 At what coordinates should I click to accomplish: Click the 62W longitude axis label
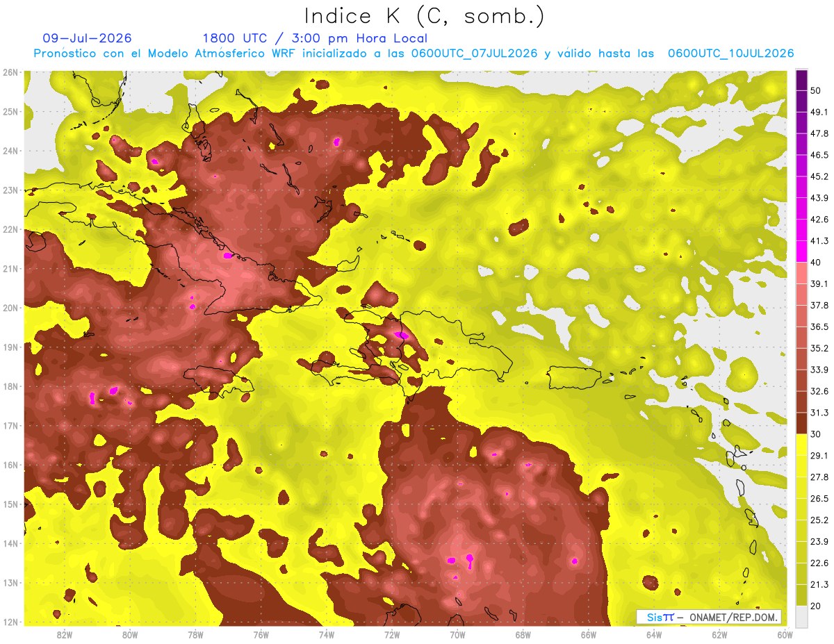[x=719, y=635]
